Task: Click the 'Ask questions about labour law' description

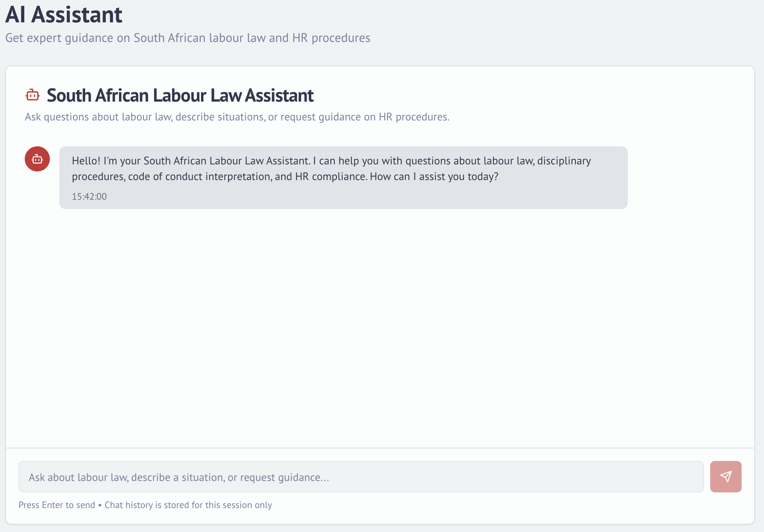Action: (98, 117)
